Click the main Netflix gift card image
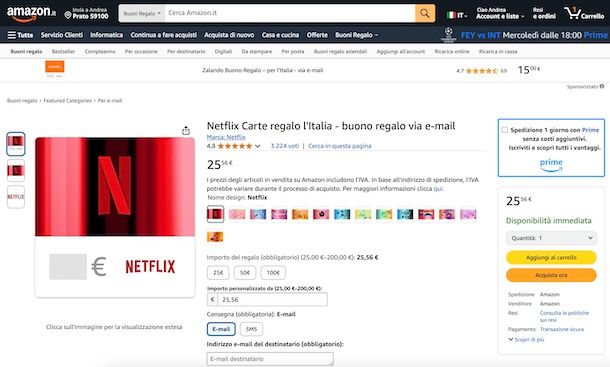 [115, 217]
